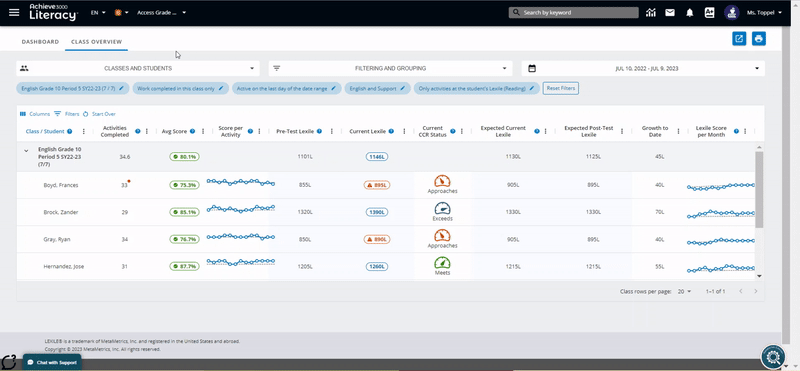Click the export open-in-new icon
Viewport: 800px width, 371px height.
(739, 39)
